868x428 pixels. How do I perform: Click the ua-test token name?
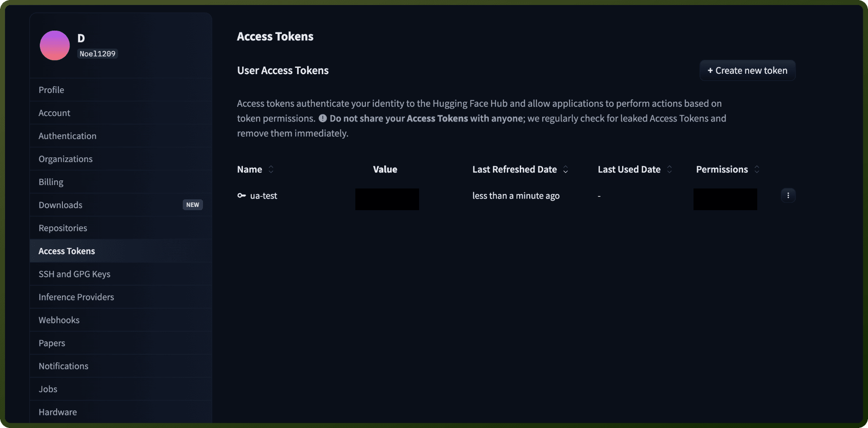(264, 196)
